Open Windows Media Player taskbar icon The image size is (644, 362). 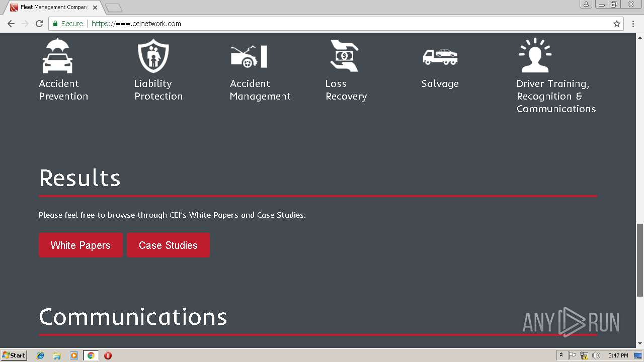click(x=74, y=355)
